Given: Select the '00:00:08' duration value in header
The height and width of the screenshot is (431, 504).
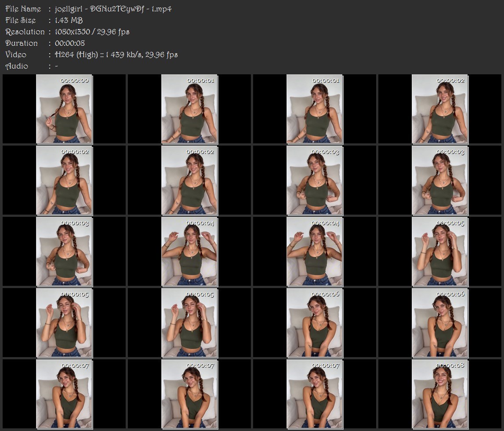Looking at the screenshot, I should point(70,43).
